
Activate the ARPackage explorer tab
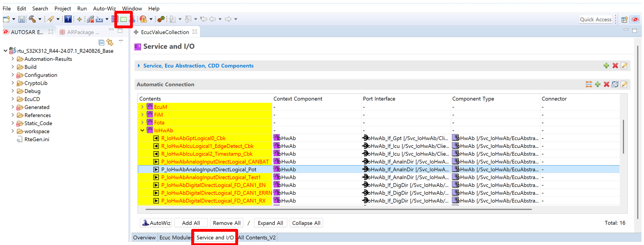80,32
